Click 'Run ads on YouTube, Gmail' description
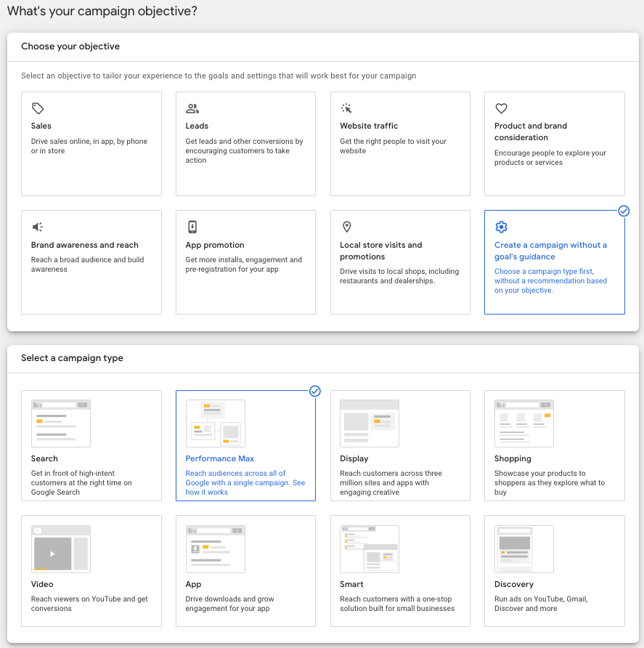The height and width of the screenshot is (648, 644). (541, 604)
